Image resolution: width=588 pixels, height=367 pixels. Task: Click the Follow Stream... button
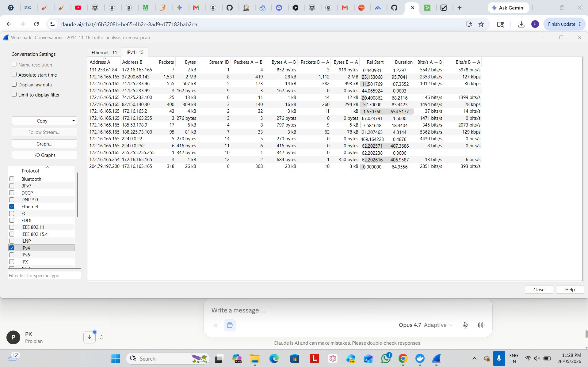44,132
